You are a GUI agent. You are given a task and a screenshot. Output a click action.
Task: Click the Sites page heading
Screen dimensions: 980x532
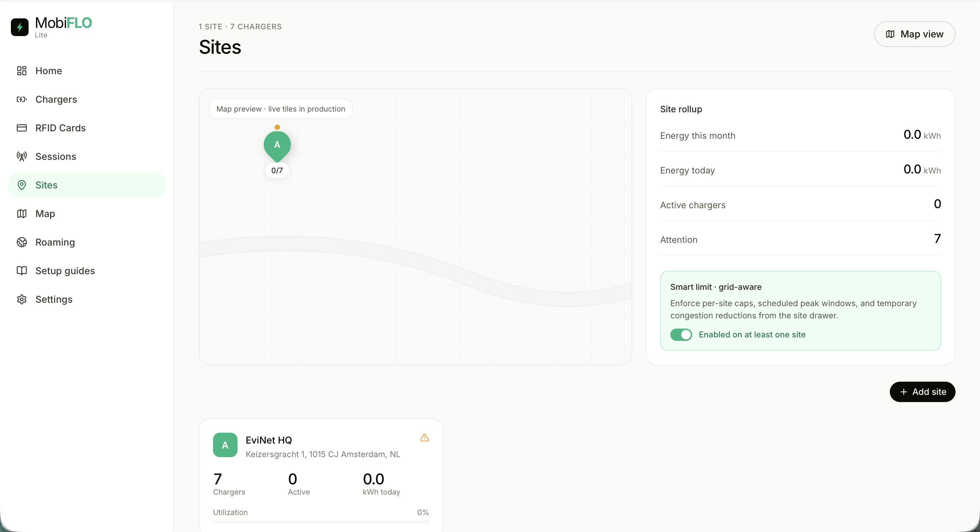[x=220, y=47]
